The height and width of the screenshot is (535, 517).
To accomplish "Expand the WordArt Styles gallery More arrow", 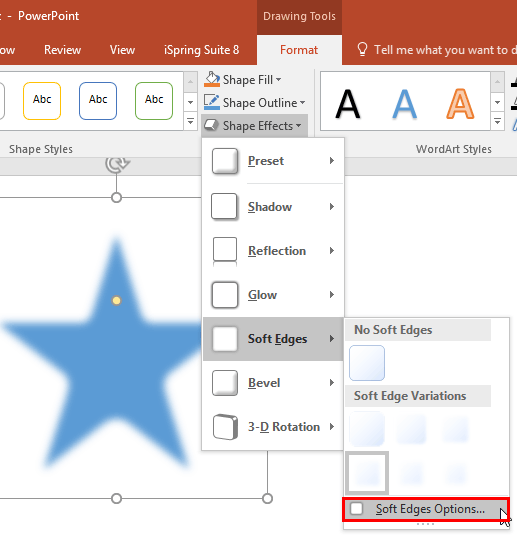I will 497,121.
